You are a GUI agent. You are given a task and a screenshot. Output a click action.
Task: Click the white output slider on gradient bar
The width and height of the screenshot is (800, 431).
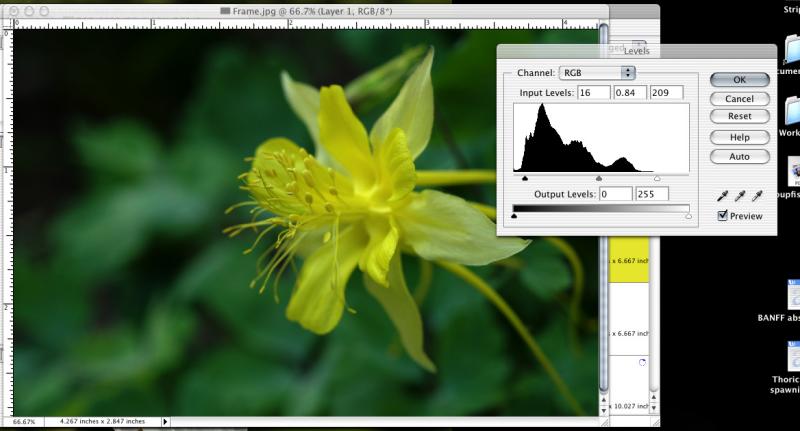pos(689,216)
